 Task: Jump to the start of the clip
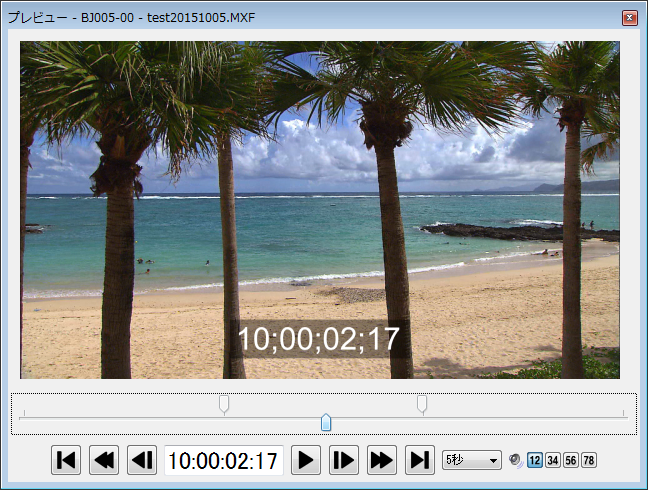pyautogui.click(x=66, y=460)
